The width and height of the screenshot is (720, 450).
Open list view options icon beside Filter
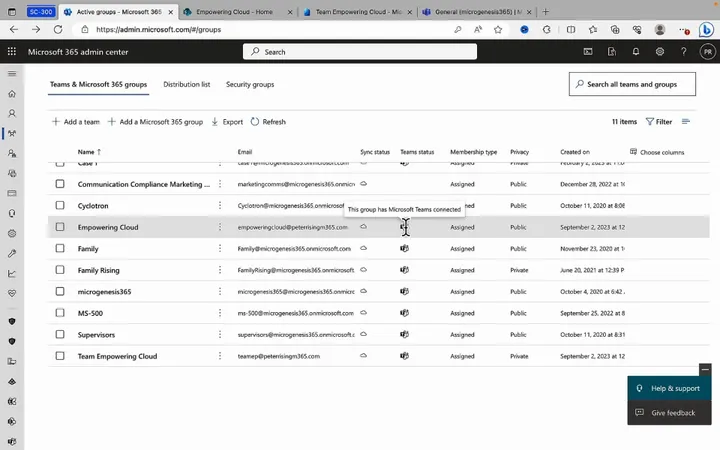686,122
